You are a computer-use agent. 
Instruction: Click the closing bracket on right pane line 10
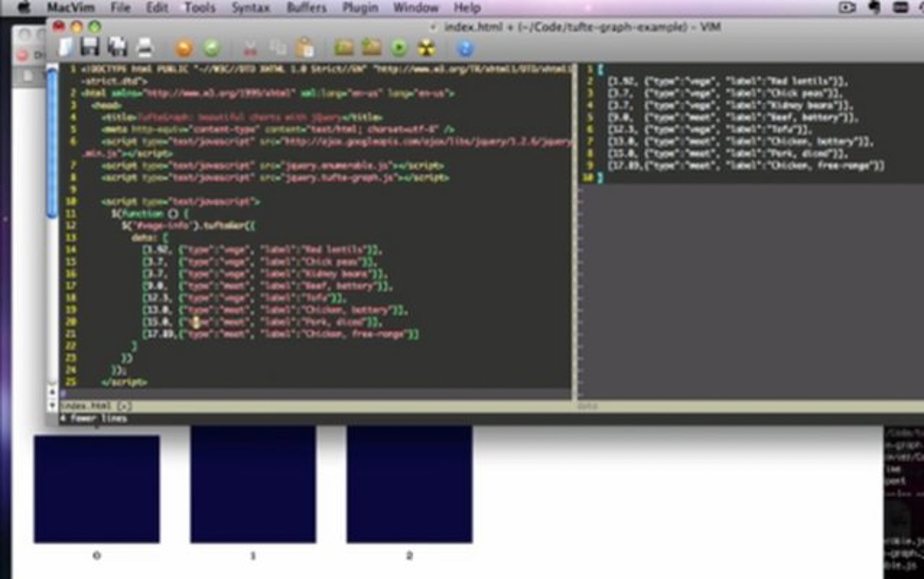pos(600,178)
